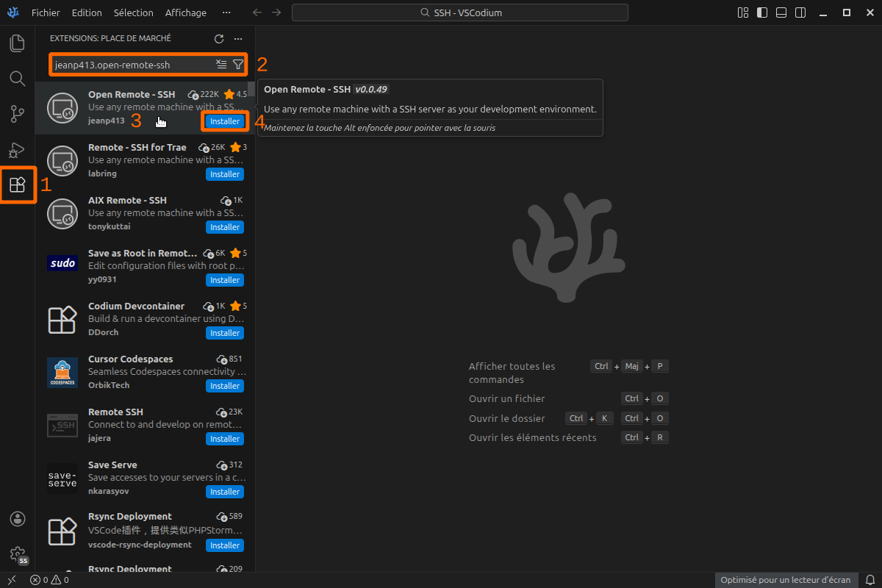Image resolution: width=882 pixels, height=588 pixels.
Task: Click Ouvrir le dossier text
Action: coord(507,418)
